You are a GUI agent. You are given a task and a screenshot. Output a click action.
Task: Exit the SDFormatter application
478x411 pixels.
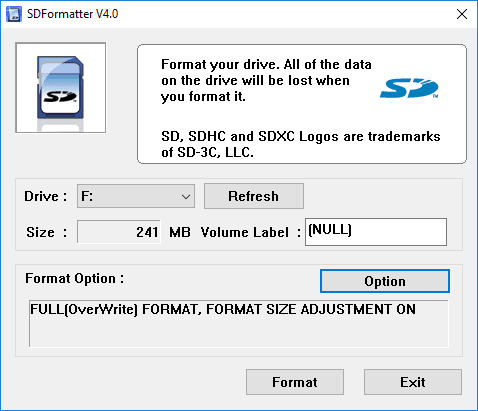pos(413,382)
